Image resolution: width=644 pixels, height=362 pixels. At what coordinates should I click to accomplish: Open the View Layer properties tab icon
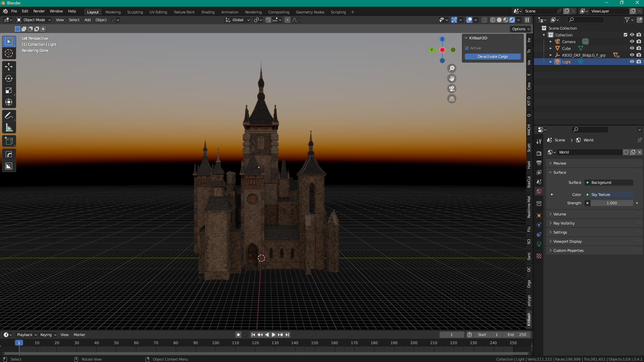point(539,172)
